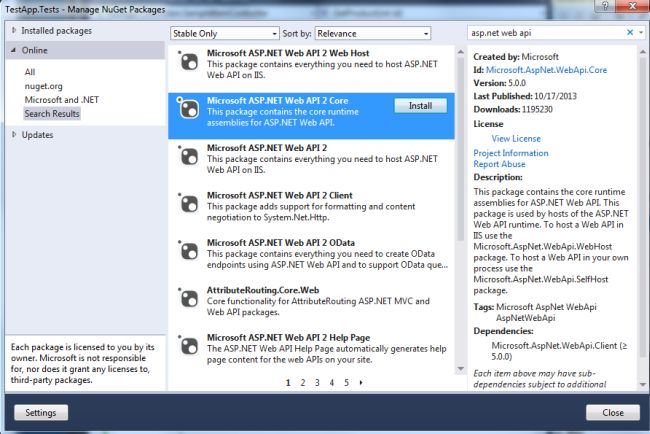Open the View License link
Screen dimensions: 650x434
[516, 138]
